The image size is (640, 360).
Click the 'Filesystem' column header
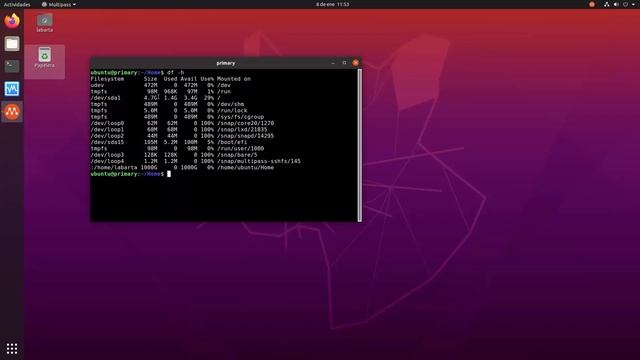point(107,79)
